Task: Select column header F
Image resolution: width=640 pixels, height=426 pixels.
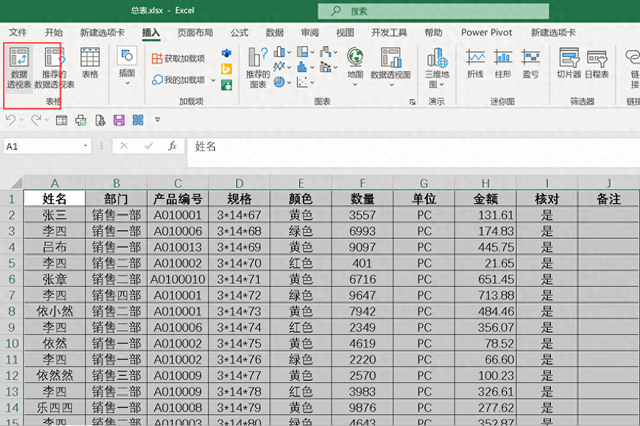Action: [362, 183]
